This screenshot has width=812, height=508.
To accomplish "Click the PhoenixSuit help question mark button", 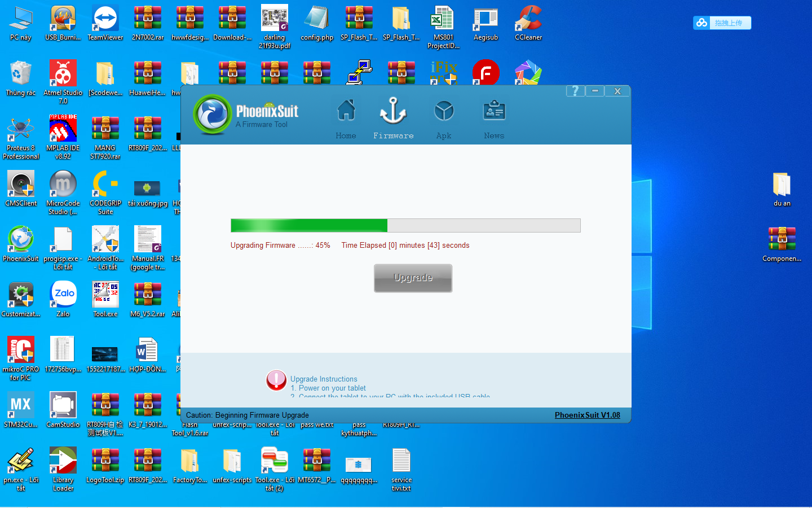I will [575, 91].
